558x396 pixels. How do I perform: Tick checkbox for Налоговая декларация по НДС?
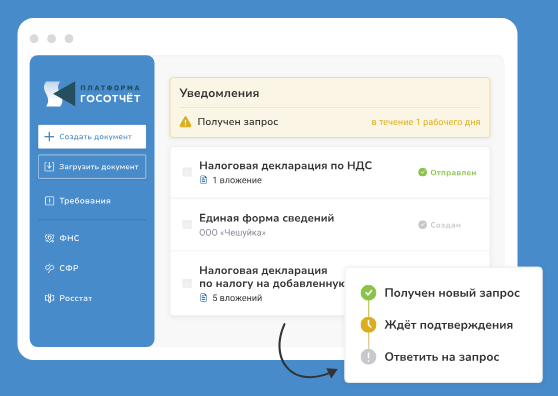(x=187, y=172)
